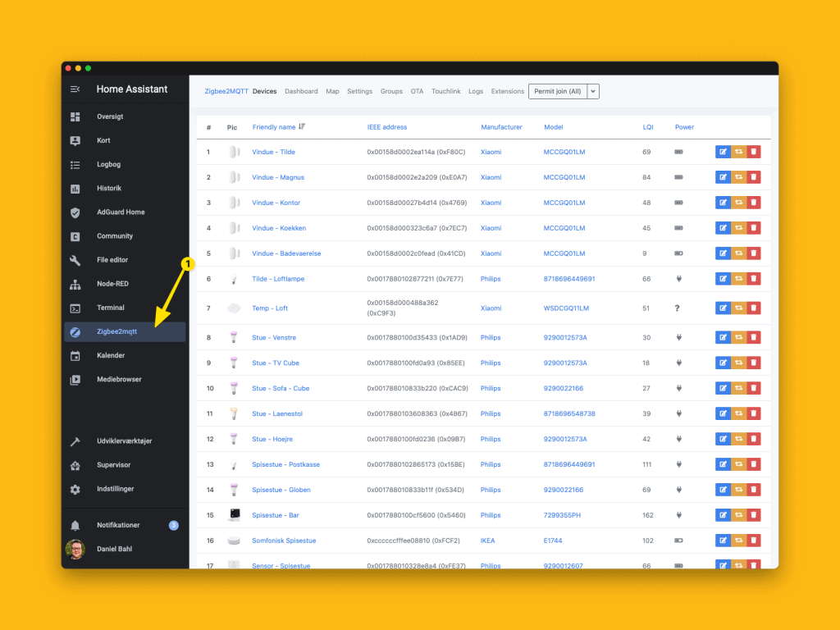Switch to the Dashboard tab

pos(301,91)
